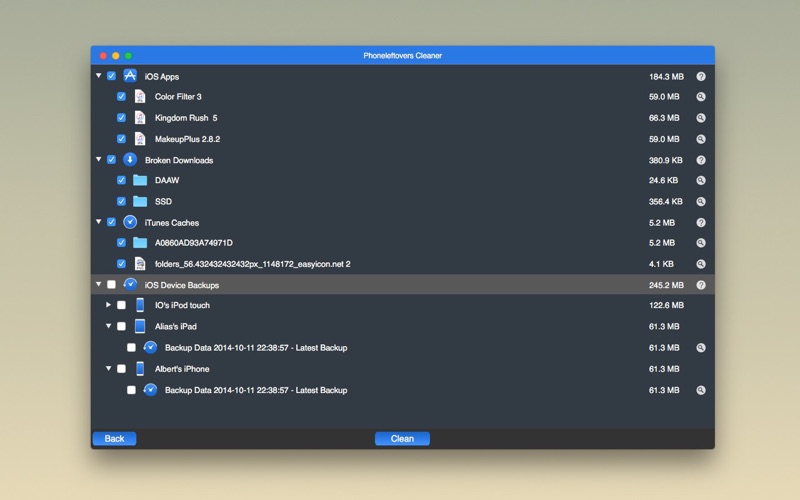The image size is (800, 500).
Task: Reveal Alias's iPad backup with magnifier icon
Action: tap(701, 347)
